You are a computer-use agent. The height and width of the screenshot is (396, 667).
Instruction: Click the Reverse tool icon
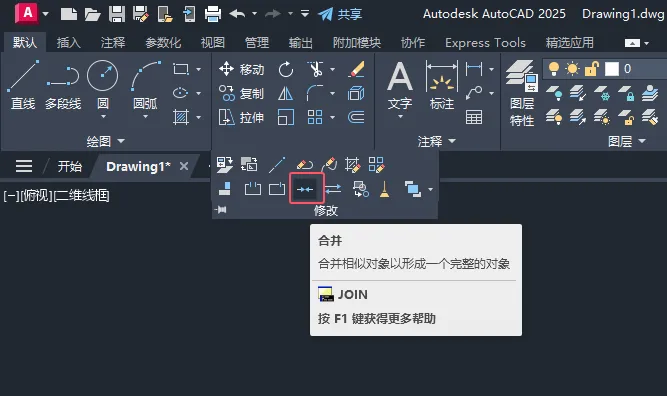(x=333, y=189)
